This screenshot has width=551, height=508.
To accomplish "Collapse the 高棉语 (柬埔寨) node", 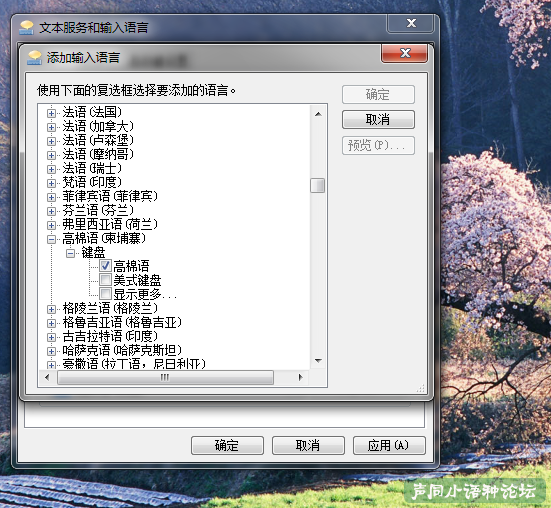I will 51,239.
